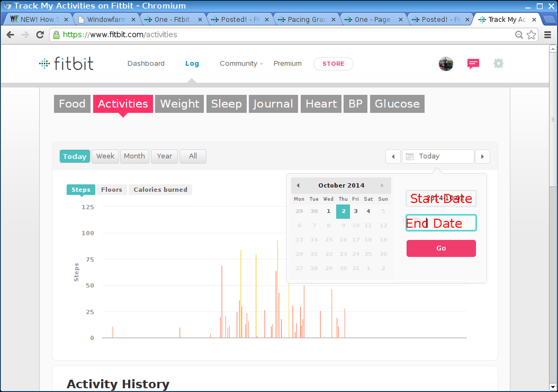558x392 pixels.
Task: Open the user profile avatar
Action: click(446, 64)
